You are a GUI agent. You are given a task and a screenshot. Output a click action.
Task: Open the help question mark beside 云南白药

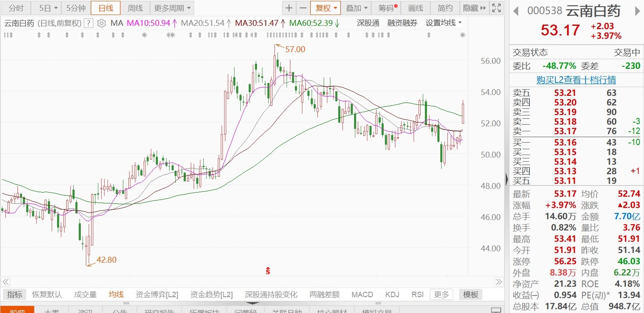coord(88,23)
